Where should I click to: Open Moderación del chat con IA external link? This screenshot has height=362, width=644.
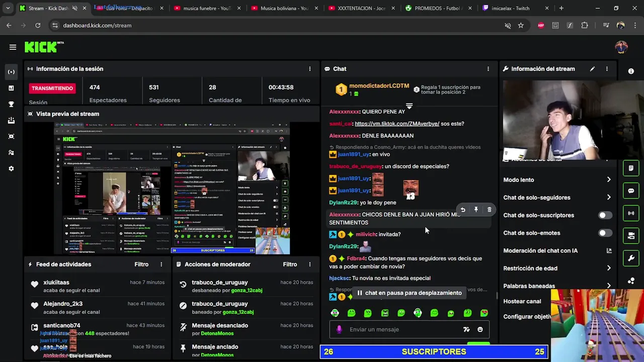coord(609,250)
